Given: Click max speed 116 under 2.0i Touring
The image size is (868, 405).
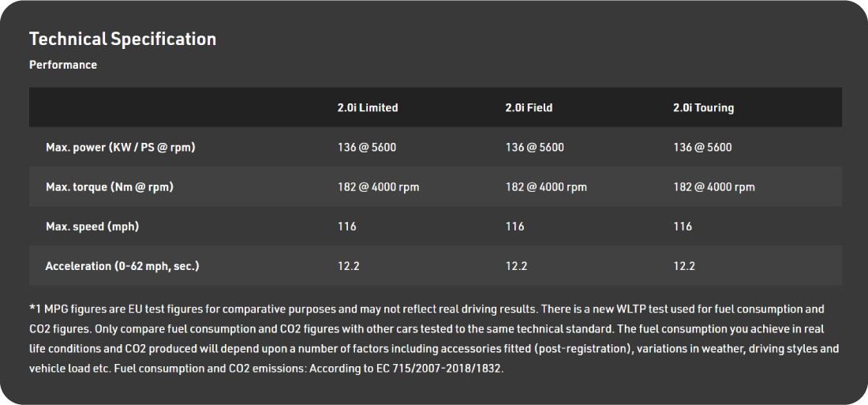Looking at the screenshot, I should 682,227.
